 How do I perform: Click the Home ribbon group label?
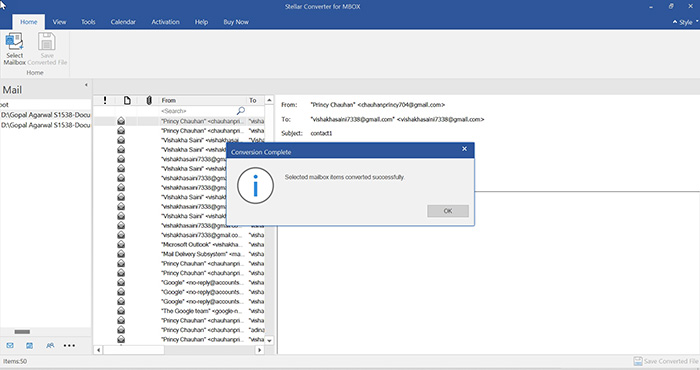(35, 73)
